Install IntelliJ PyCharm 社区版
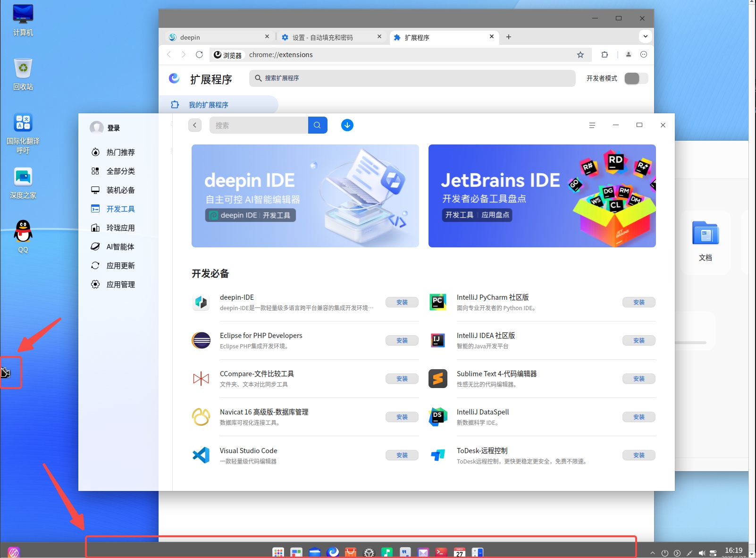Image resolution: width=756 pixels, height=558 pixels. pos(639,302)
